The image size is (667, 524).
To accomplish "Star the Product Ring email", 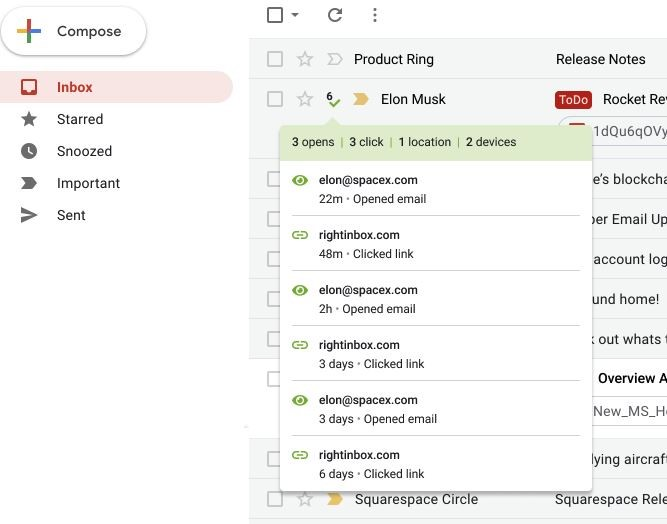I will click(305, 60).
